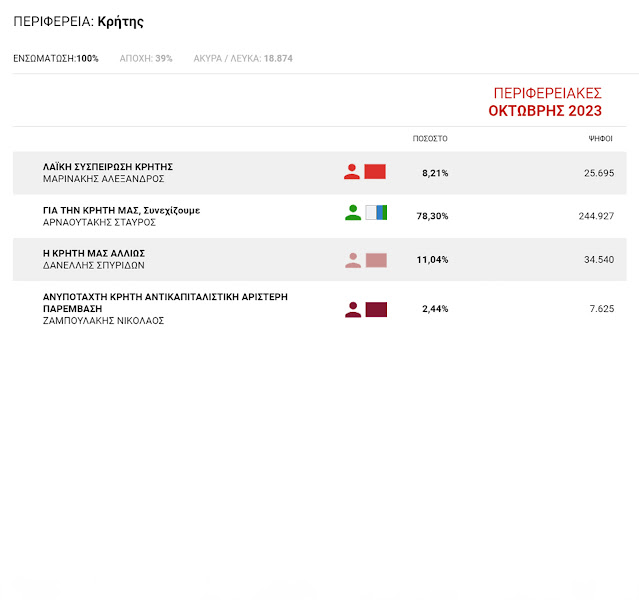Open ΓΙΑ ΤΗΝ ΚΡΗΤΗ ΜΑΣ, Συνεχίζουμε party name

[x=121, y=210]
